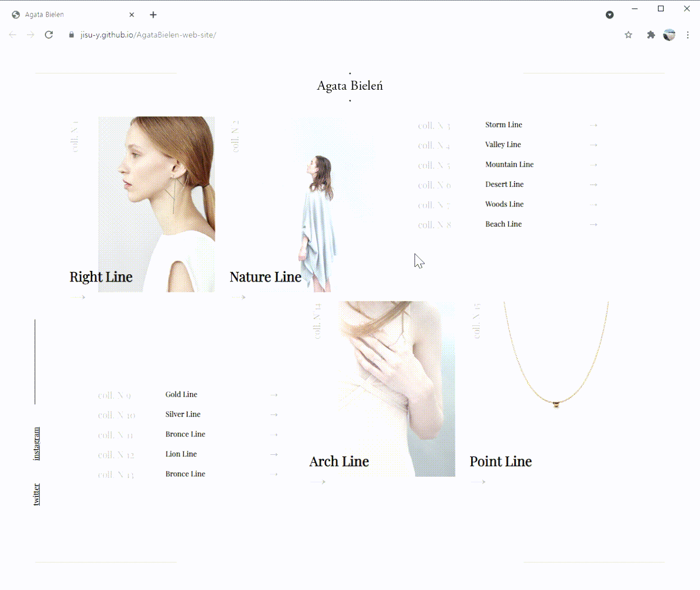Click the arrow next to Storm Line

(x=593, y=126)
